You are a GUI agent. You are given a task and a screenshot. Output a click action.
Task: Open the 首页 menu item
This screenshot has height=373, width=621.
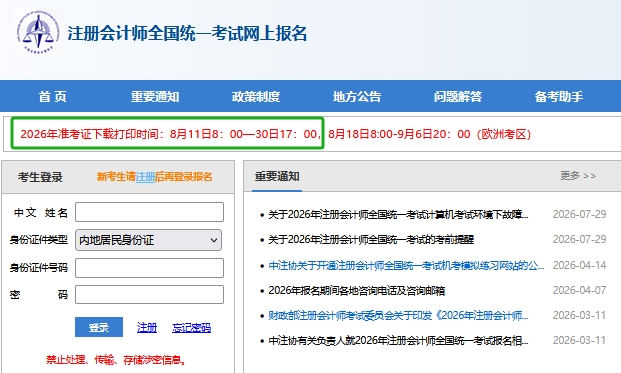pyautogui.click(x=52, y=97)
